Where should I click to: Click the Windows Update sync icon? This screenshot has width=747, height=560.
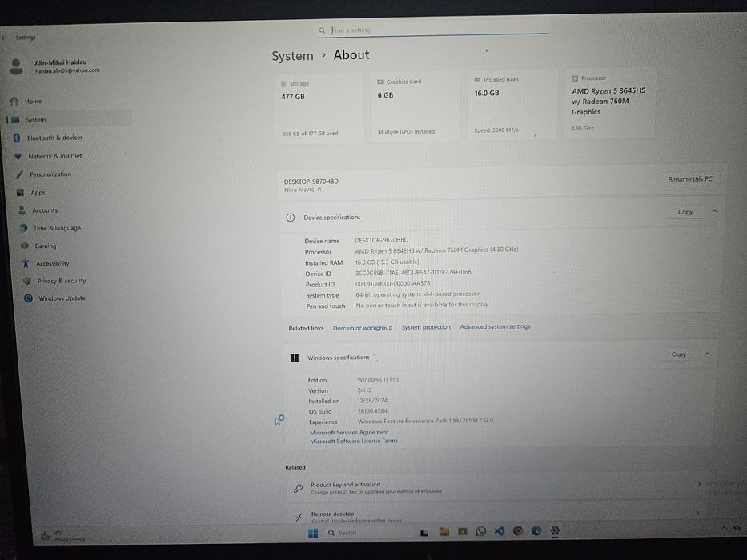[x=29, y=298]
